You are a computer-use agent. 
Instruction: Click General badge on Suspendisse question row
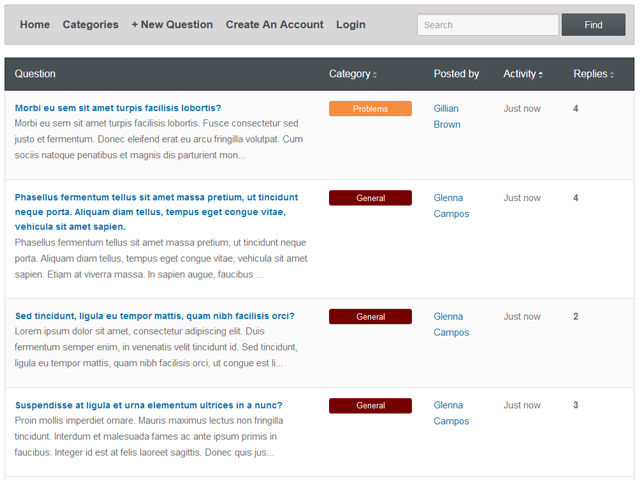[370, 406]
